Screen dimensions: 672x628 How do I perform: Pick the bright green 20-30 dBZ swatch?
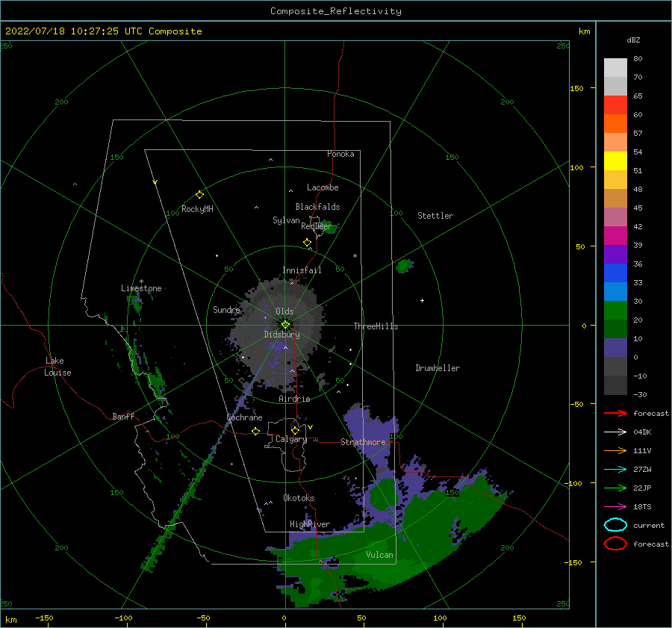click(615, 311)
